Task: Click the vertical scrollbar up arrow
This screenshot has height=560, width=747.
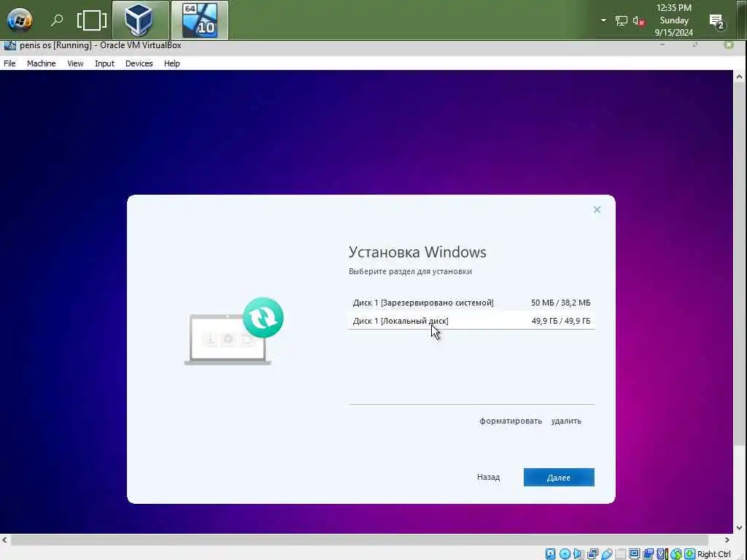Action: [740, 77]
